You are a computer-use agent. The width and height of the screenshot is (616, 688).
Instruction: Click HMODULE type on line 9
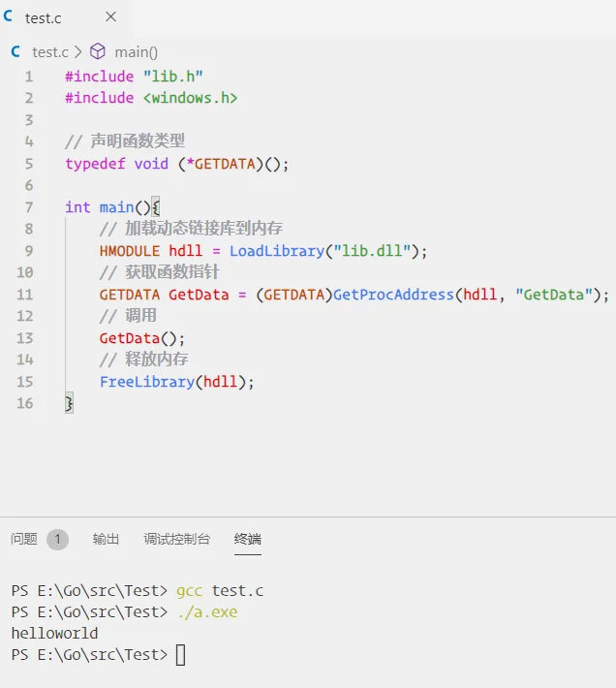130,251
